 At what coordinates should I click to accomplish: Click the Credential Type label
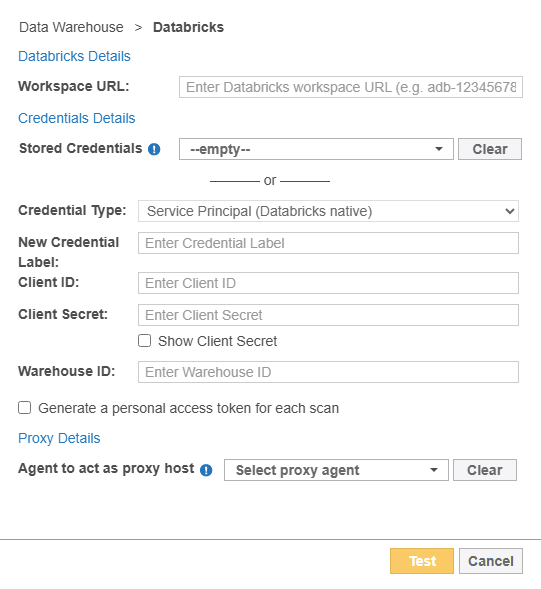(72, 210)
